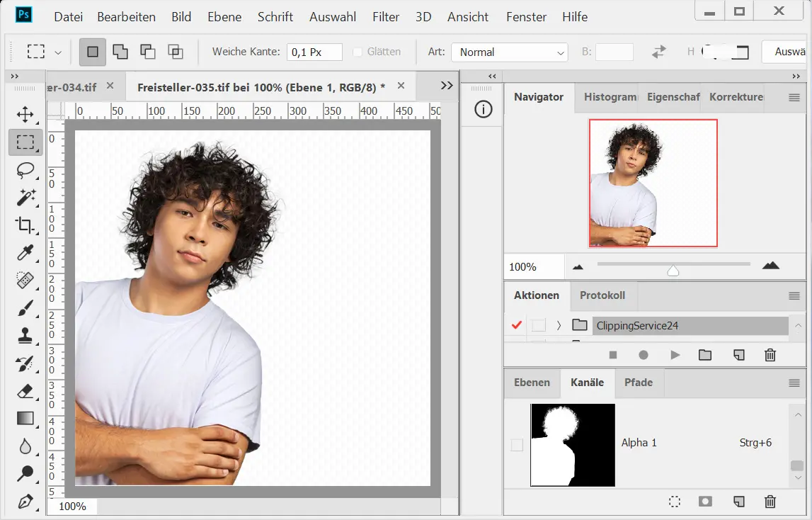
Task: Switch to the Protokoll tab
Action: 602,295
